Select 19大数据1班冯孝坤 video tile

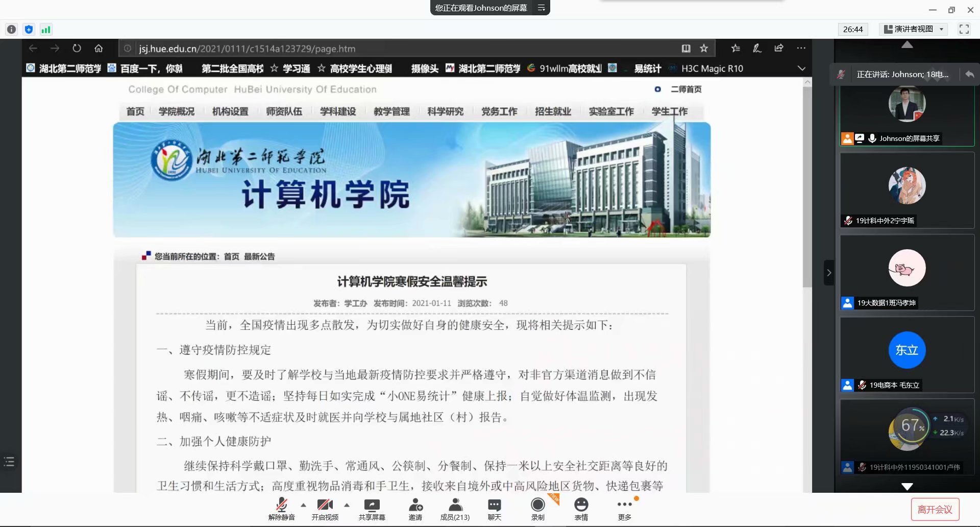coord(907,272)
